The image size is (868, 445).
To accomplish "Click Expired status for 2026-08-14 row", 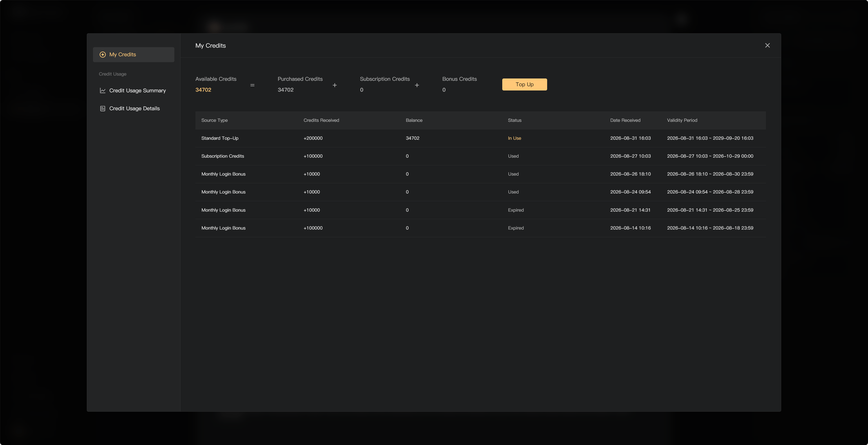I will [x=516, y=228].
